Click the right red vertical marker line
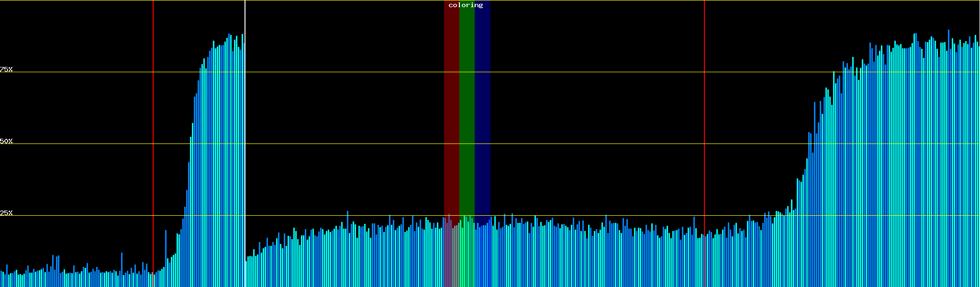980x287 pixels. (x=704, y=143)
